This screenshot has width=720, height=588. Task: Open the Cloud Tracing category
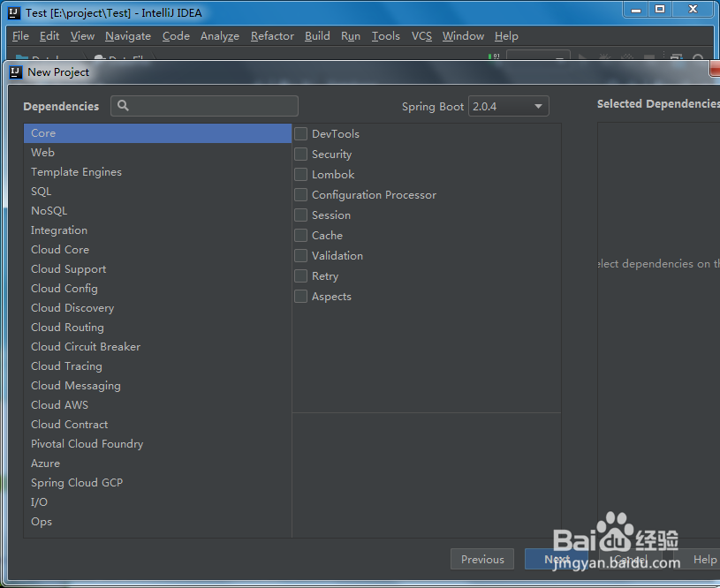pyautogui.click(x=157, y=366)
